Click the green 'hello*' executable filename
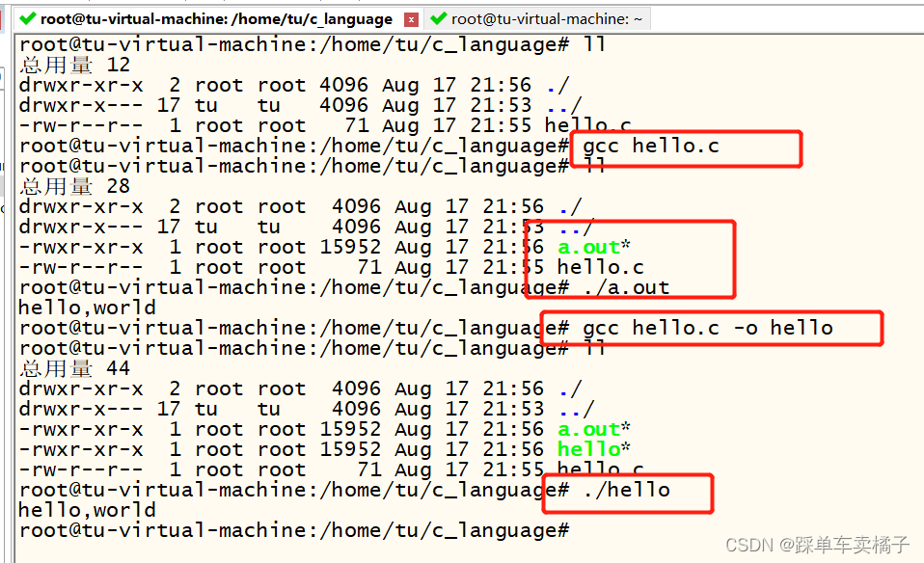Image resolution: width=924 pixels, height=563 pixels. [x=594, y=449]
